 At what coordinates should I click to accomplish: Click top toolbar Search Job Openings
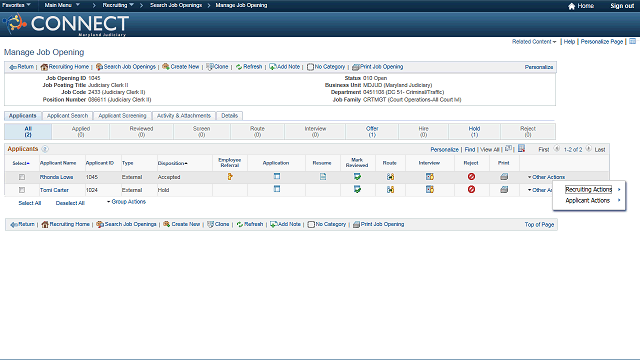tap(126, 67)
